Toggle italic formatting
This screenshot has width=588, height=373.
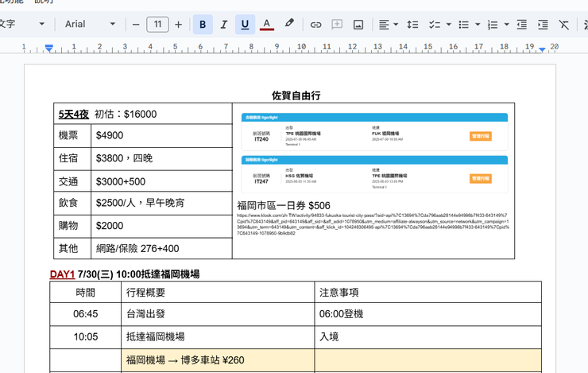[223, 25]
